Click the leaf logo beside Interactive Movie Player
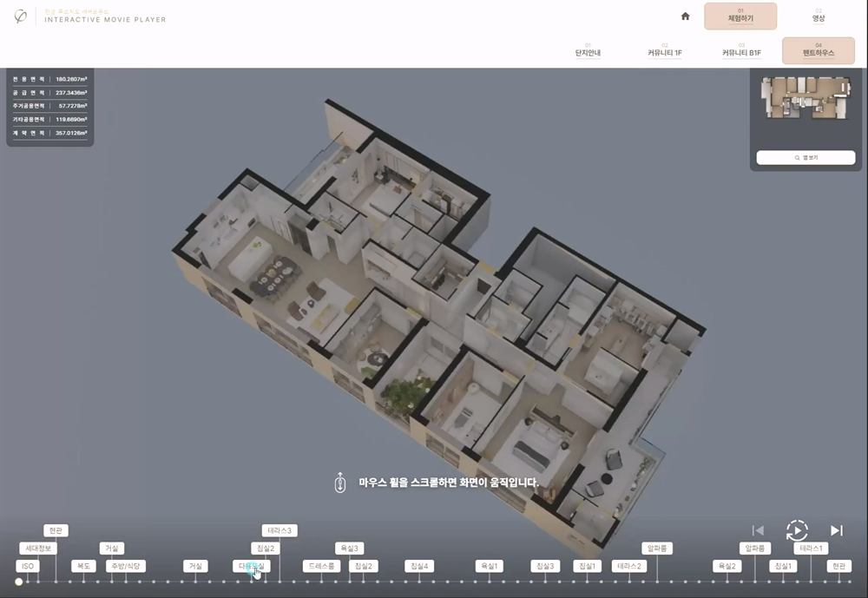 tap(21, 16)
